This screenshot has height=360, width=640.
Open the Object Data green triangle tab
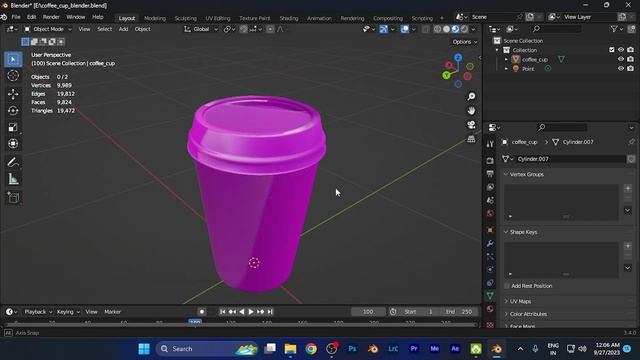(x=490, y=295)
